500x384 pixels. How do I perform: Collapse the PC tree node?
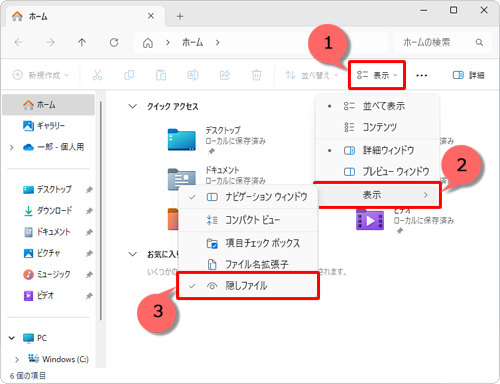[x=12, y=338]
